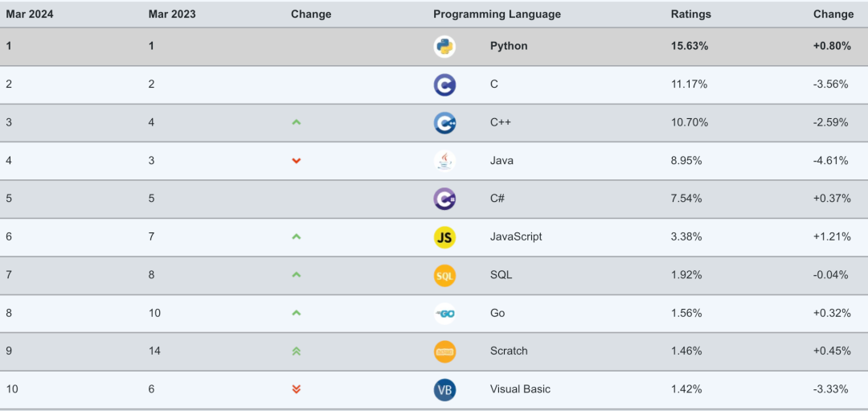Click C's 11.17% rating
Screen dimensions: 868x411
(689, 84)
